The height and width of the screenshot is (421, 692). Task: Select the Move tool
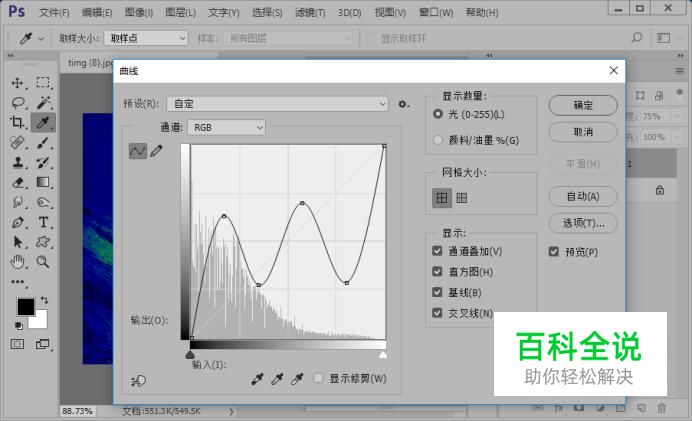18,83
